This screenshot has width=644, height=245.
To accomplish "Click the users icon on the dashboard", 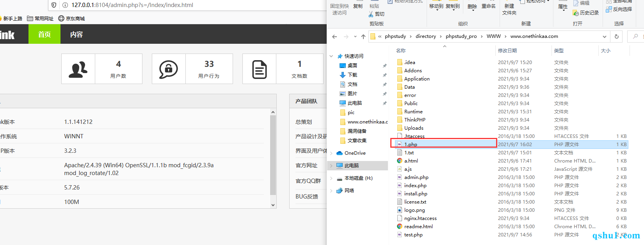I will click(78, 69).
